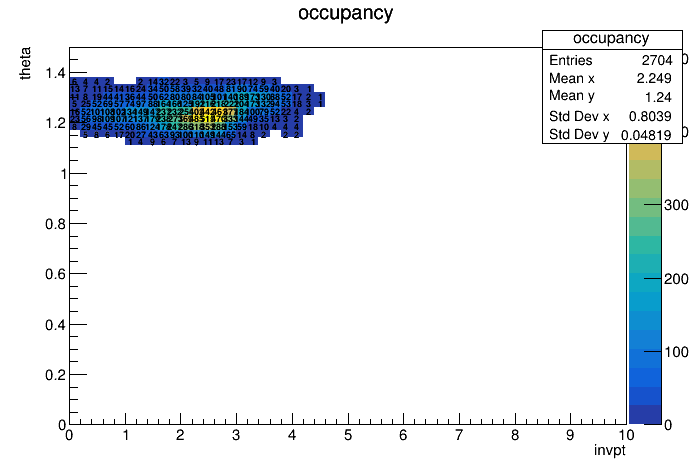Click the x-axis tick label '4'
Viewport: 696px width, 472px height.
point(292,435)
